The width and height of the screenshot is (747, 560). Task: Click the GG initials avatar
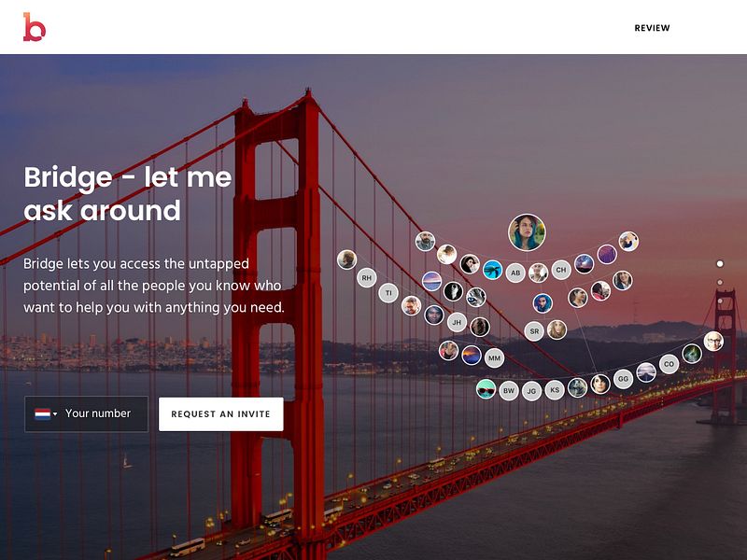click(623, 379)
